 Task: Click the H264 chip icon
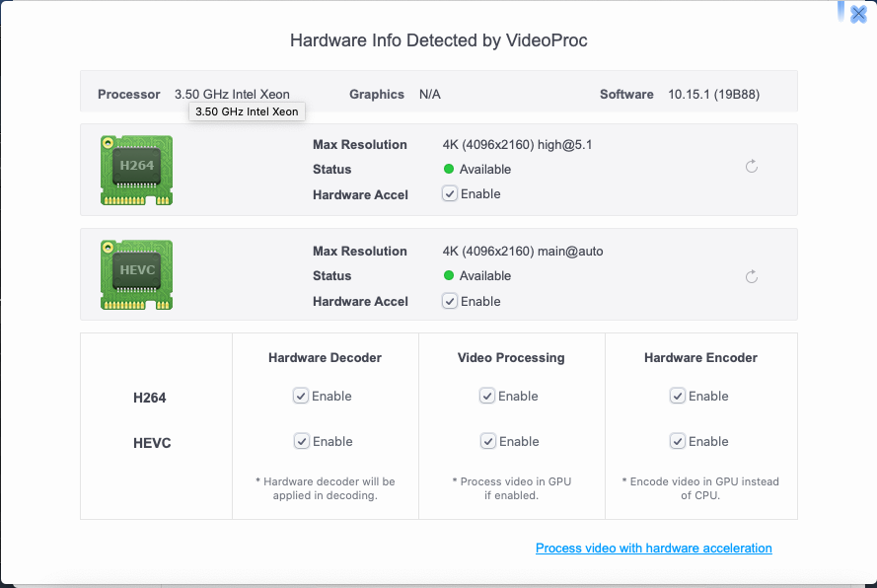136,170
